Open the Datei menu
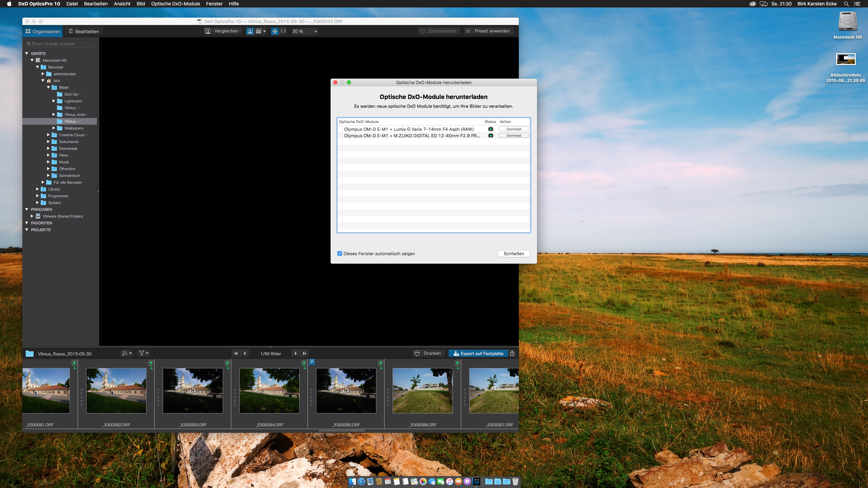 click(x=72, y=4)
